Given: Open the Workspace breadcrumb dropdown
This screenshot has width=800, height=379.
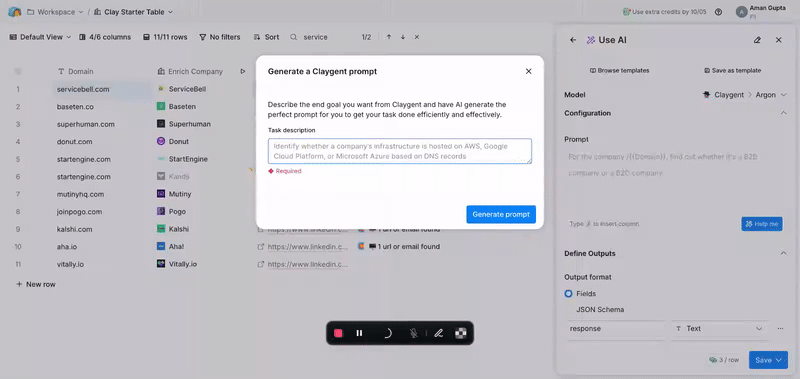Looking at the screenshot, I should pos(55,12).
